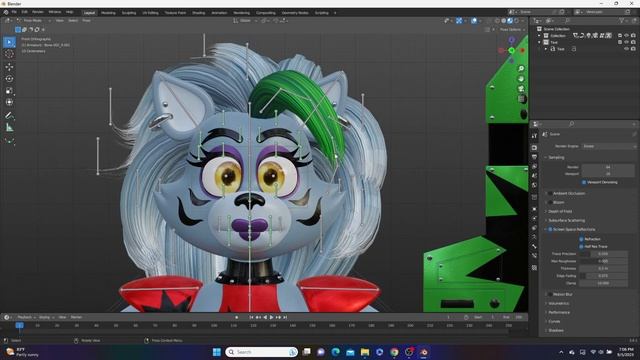
Task: Toggle Screen Space Reflections checkbox
Action: (x=550, y=229)
